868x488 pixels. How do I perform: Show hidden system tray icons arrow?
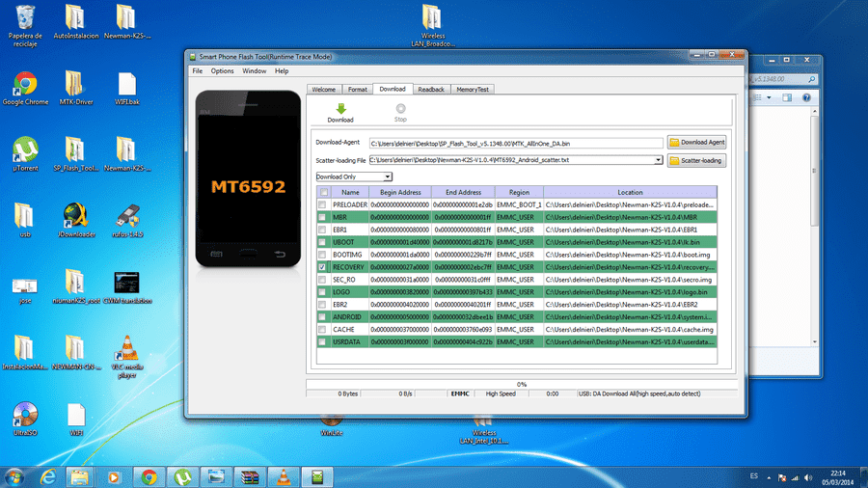point(769,477)
